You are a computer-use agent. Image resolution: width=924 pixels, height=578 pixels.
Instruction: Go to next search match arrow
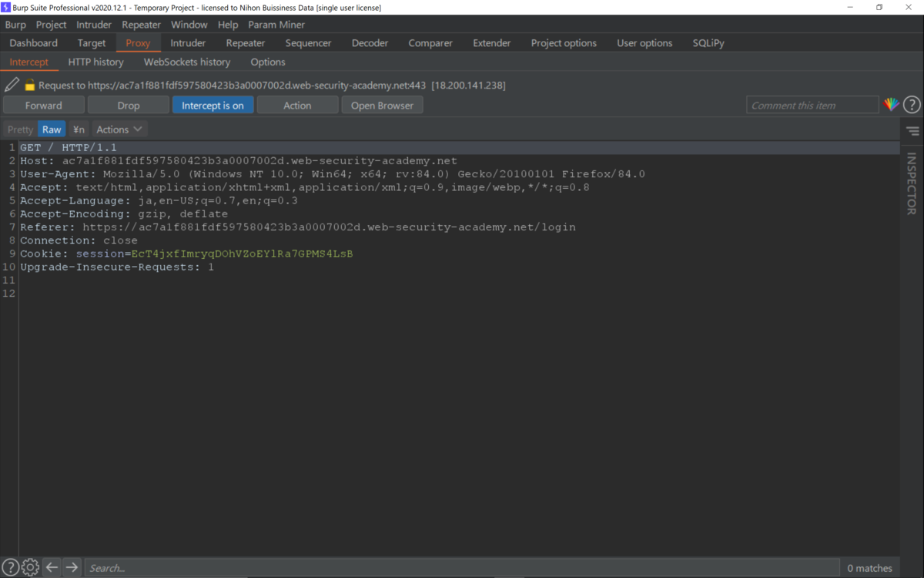coord(72,568)
